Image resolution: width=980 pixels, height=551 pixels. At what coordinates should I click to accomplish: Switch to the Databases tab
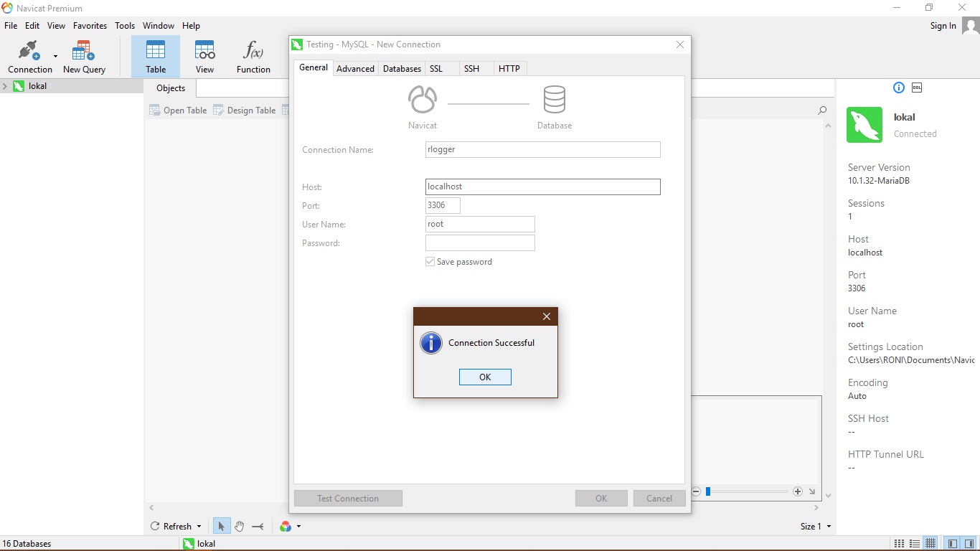[402, 69]
